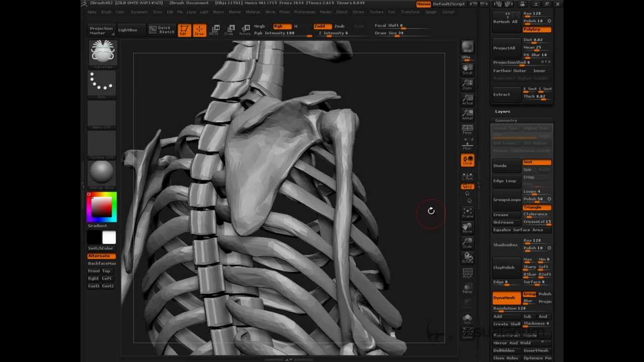This screenshot has width=644, height=362.
Task: Click the ProjectAll button
Action: pyautogui.click(x=507, y=48)
